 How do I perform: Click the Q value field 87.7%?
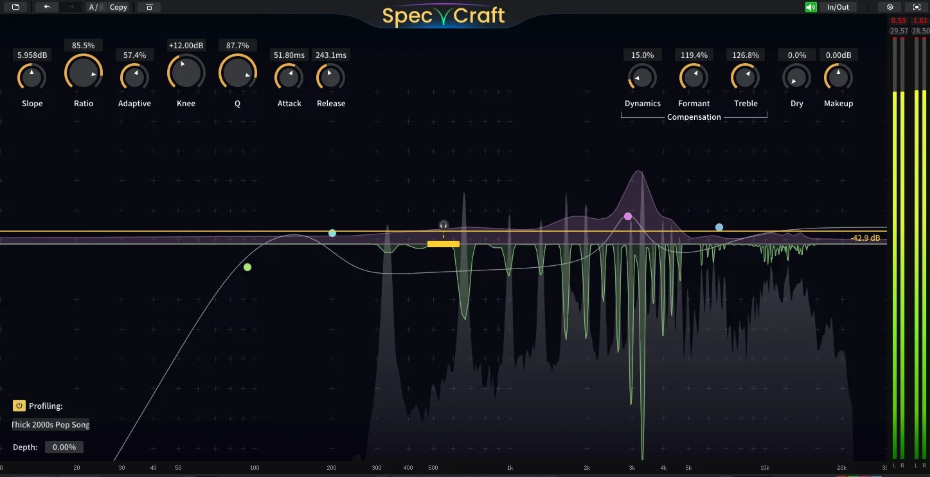(x=238, y=45)
